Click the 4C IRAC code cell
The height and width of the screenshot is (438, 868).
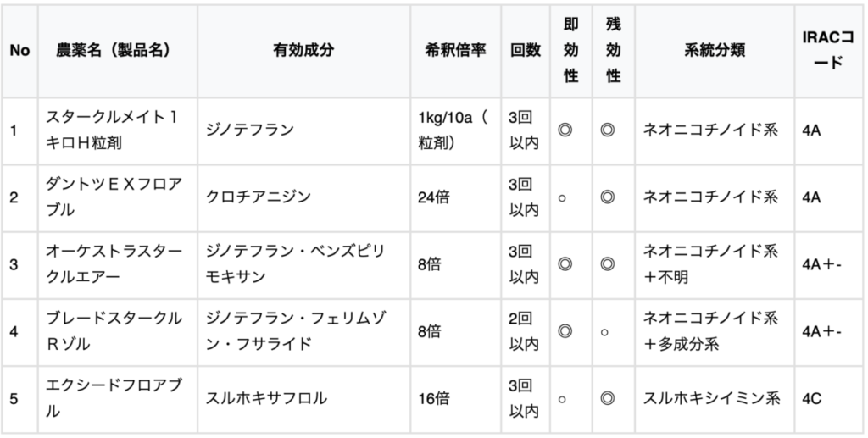pos(827,399)
